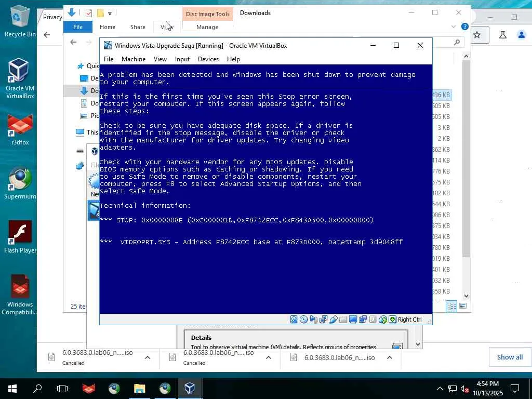Click the bookmark star icon in the browser
The width and height of the screenshot is (532, 399).
point(477,35)
